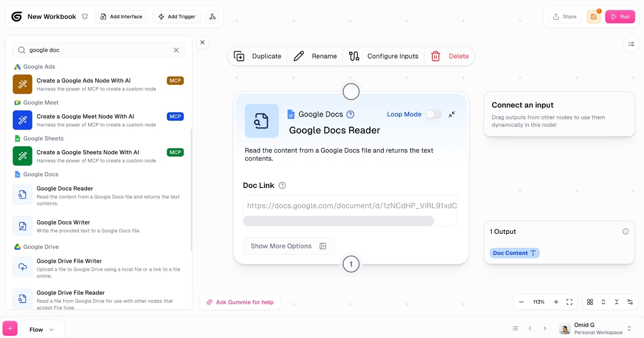Image resolution: width=644 pixels, height=338 pixels.
Task: Delete the selected node
Action: click(450, 56)
